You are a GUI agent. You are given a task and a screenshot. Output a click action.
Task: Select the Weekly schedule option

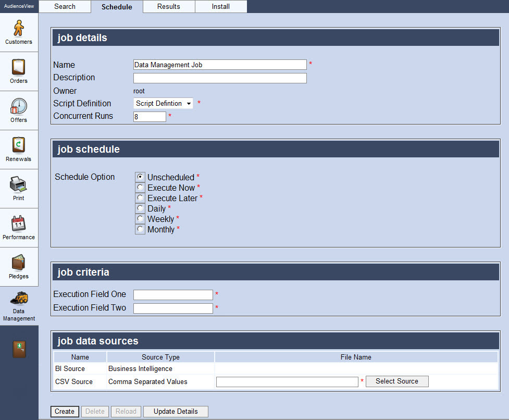click(140, 218)
